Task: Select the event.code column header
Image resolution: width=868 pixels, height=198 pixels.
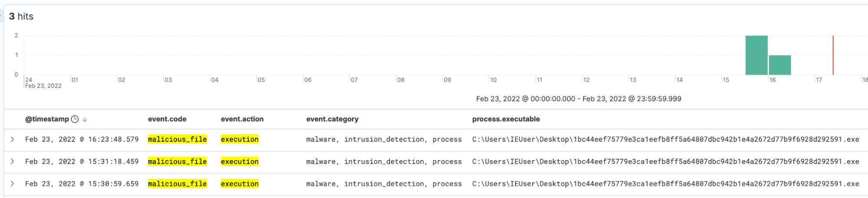Action: click(167, 119)
